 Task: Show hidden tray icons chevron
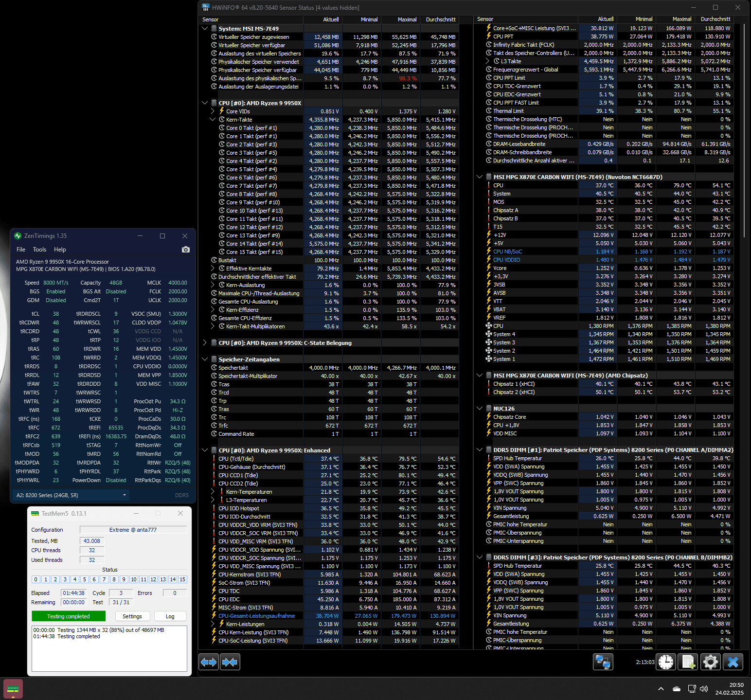(661, 689)
